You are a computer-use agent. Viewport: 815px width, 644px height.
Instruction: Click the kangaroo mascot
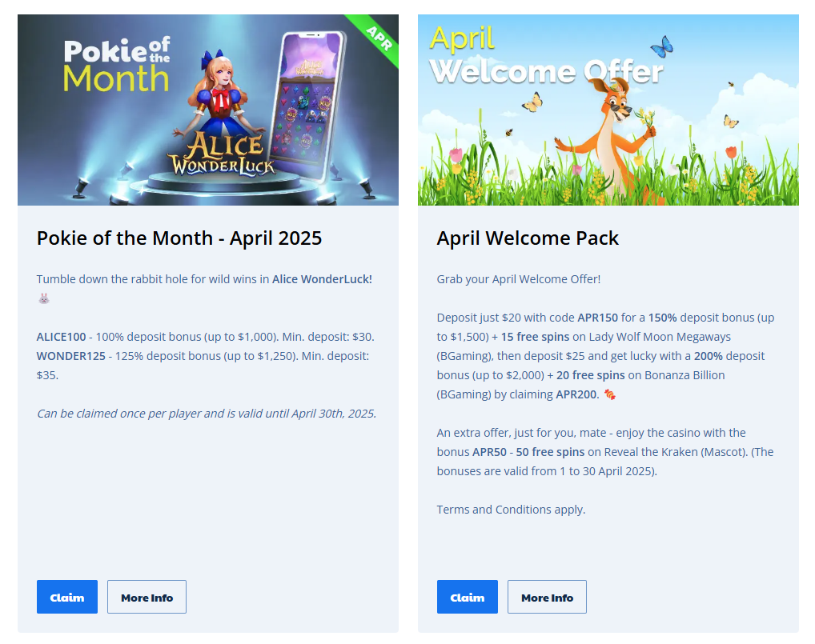[x=608, y=140]
